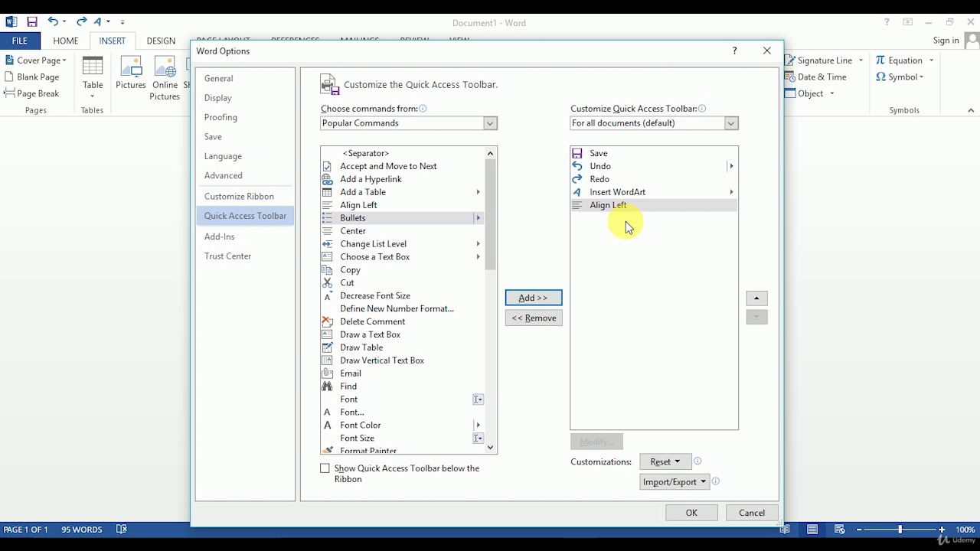The width and height of the screenshot is (980, 551).
Task: Click the WordArt icon in the title bar
Action: click(x=98, y=22)
